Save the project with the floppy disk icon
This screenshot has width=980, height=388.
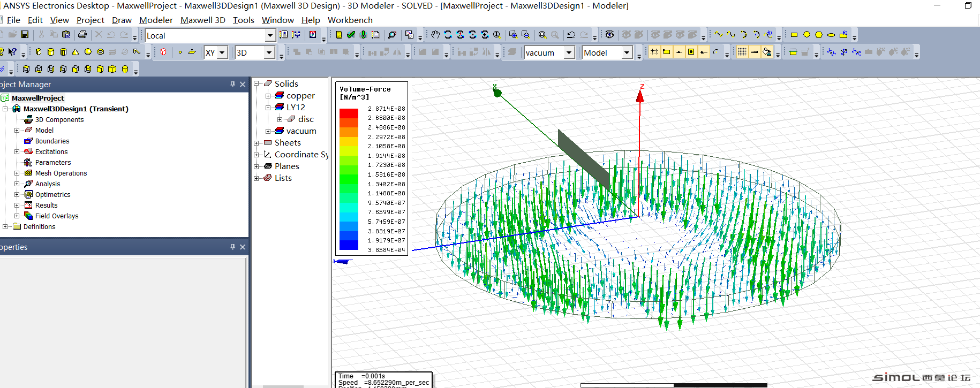[25, 34]
